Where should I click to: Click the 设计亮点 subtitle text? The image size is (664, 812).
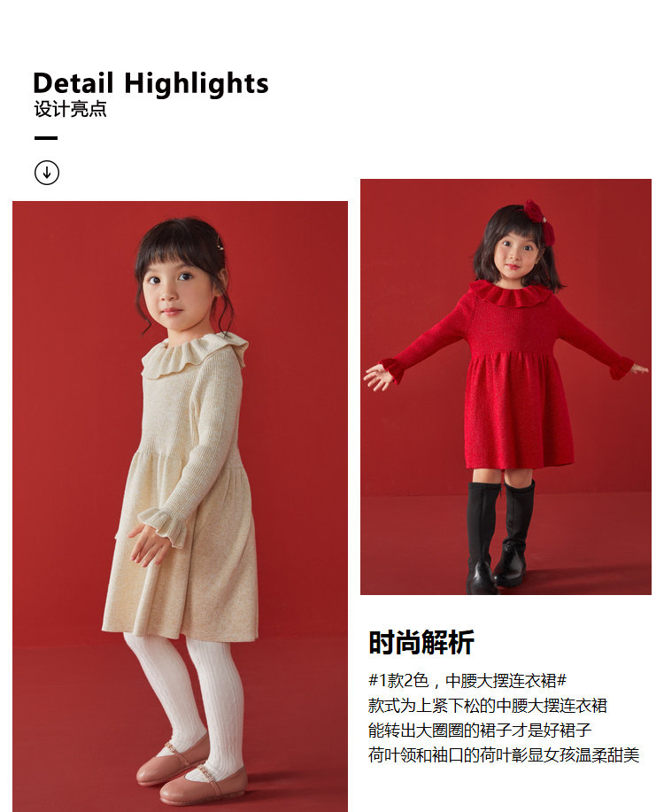tap(71, 109)
